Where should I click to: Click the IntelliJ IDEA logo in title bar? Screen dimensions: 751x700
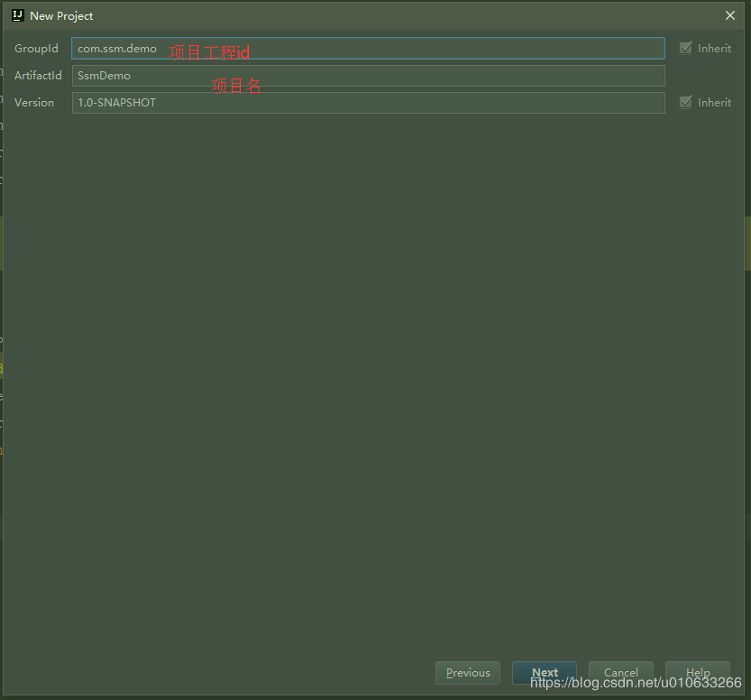(17, 15)
